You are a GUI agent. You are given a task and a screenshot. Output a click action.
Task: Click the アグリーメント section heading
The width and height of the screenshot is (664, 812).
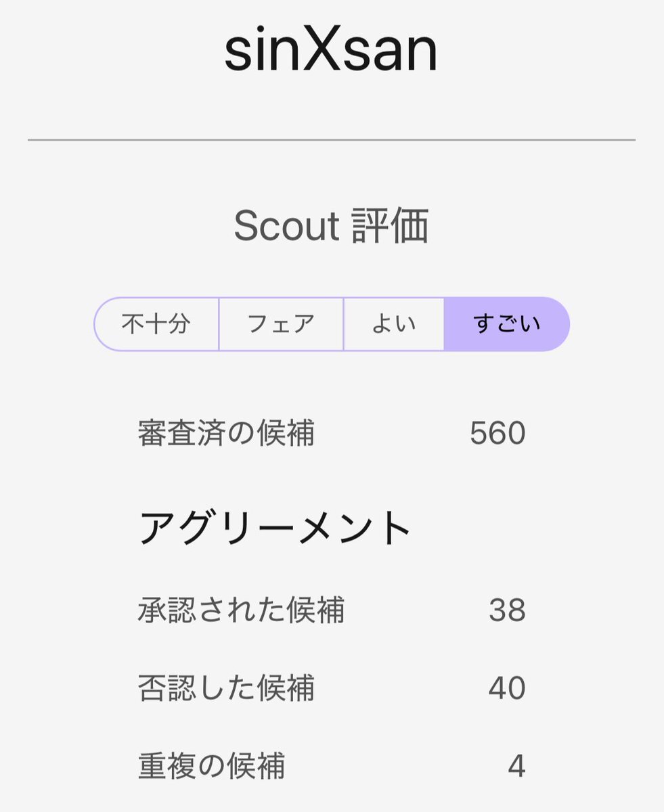(x=275, y=528)
